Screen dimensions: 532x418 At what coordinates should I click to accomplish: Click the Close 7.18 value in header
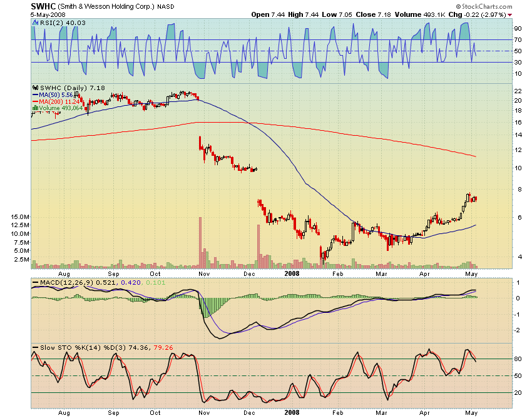(x=373, y=14)
